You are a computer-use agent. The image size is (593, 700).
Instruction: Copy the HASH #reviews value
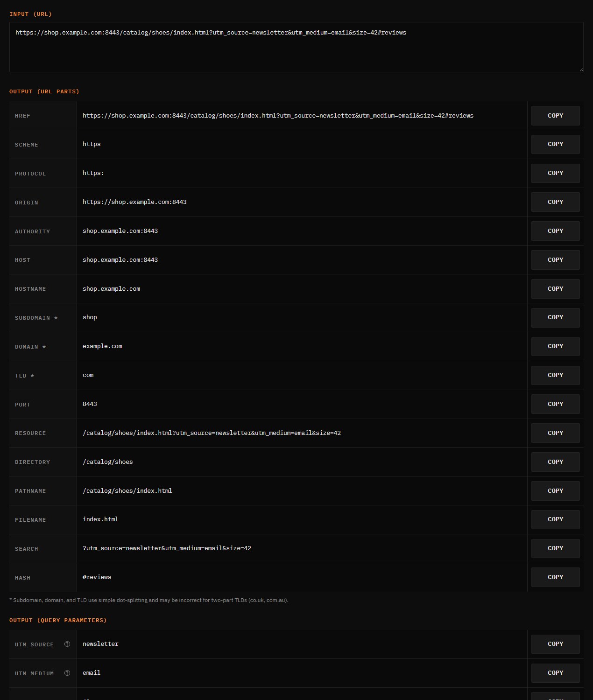(x=555, y=577)
